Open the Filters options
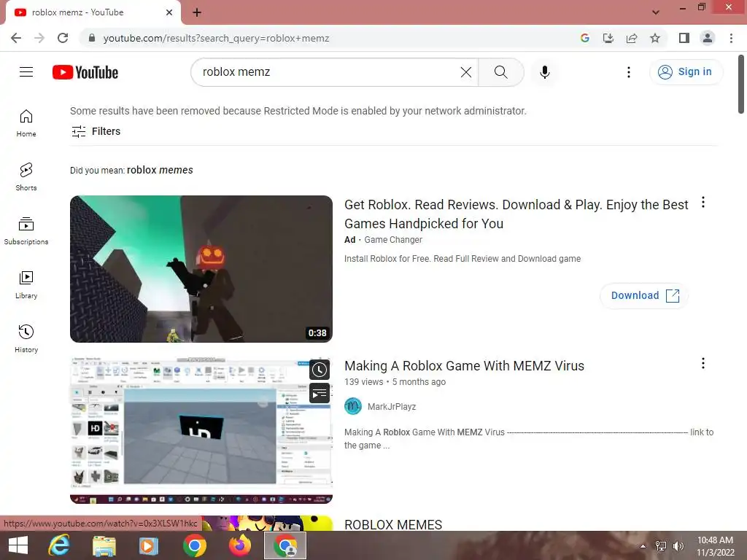The image size is (747, 560). coord(96,131)
